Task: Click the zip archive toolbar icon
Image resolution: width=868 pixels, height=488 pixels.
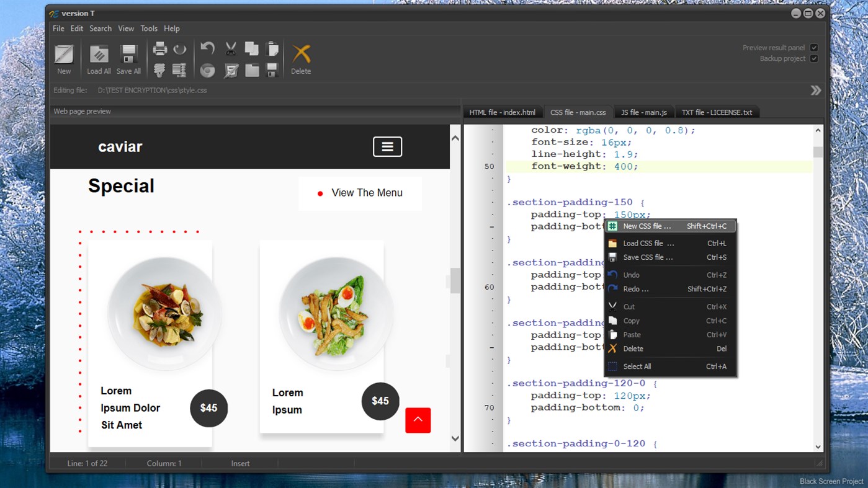Action: (179, 70)
